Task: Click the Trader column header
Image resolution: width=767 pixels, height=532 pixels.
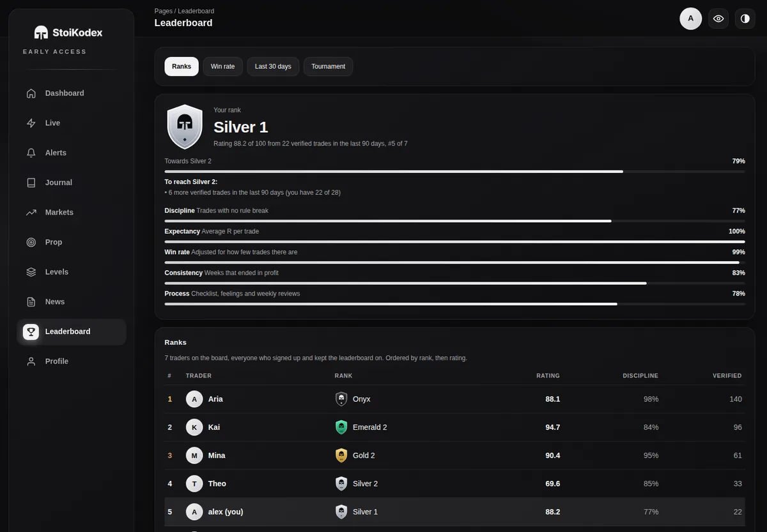Action: tap(199, 376)
